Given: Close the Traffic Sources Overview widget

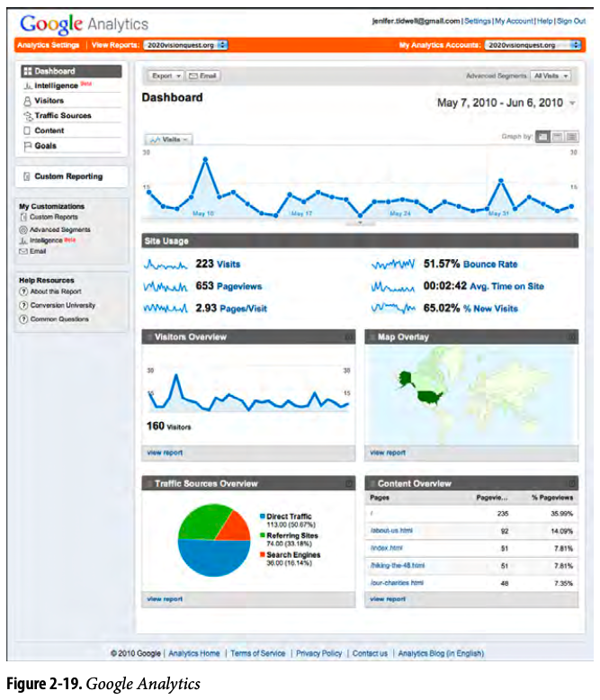Looking at the screenshot, I should (x=349, y=483).
